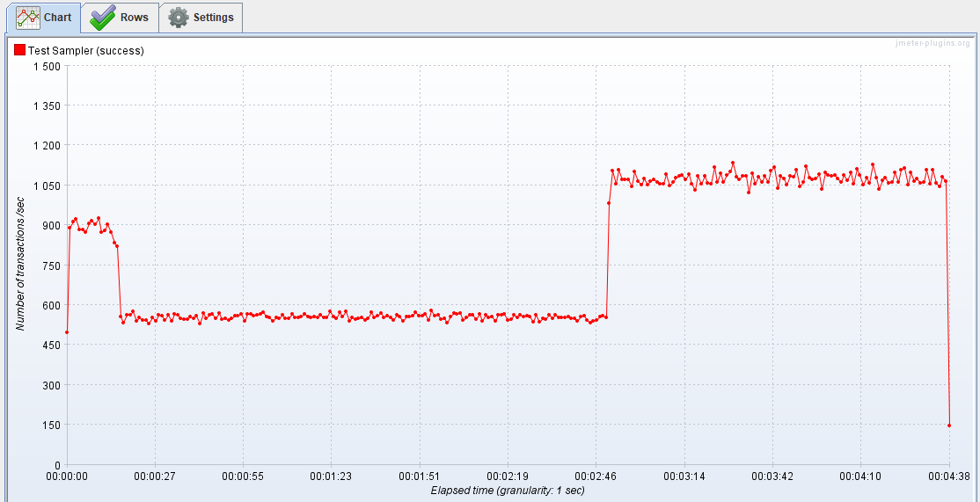Click the Settings gear icon
Viewport: 980px width, 502px height.
click(178, 18)
